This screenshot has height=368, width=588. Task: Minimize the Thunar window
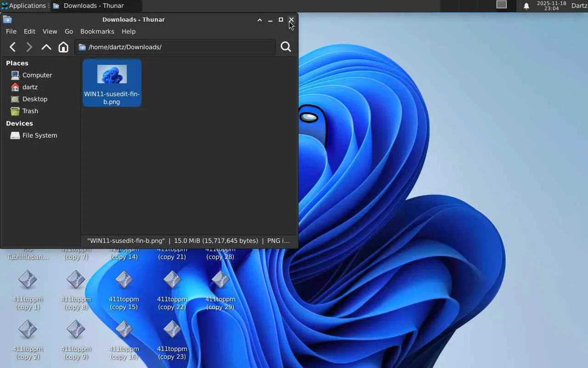(270, 20)
